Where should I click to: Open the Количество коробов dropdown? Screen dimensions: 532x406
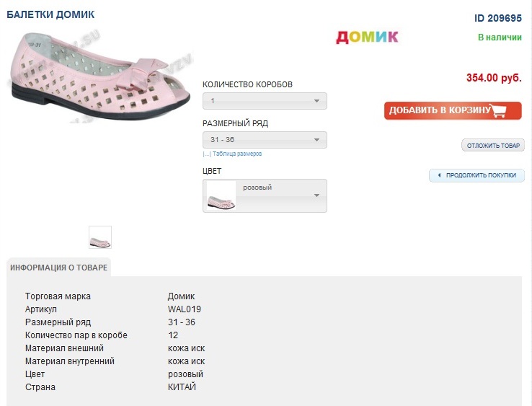tap(265, 101)
